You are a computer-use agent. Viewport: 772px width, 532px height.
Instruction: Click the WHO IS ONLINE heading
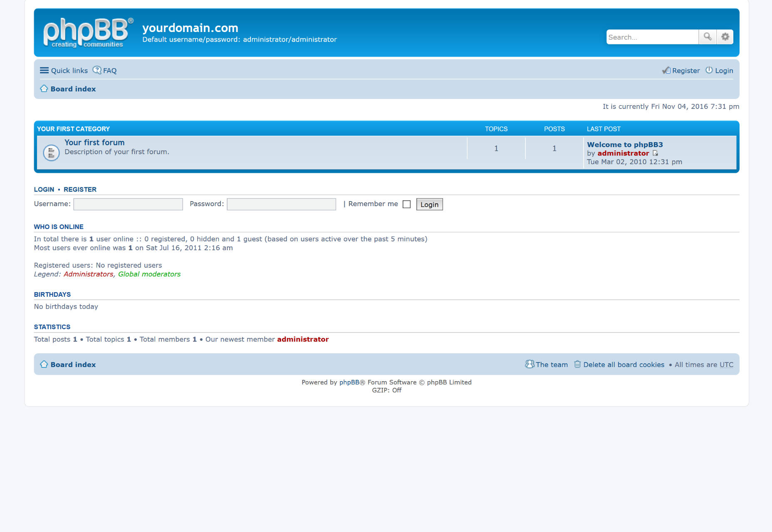tap(59, 227)
